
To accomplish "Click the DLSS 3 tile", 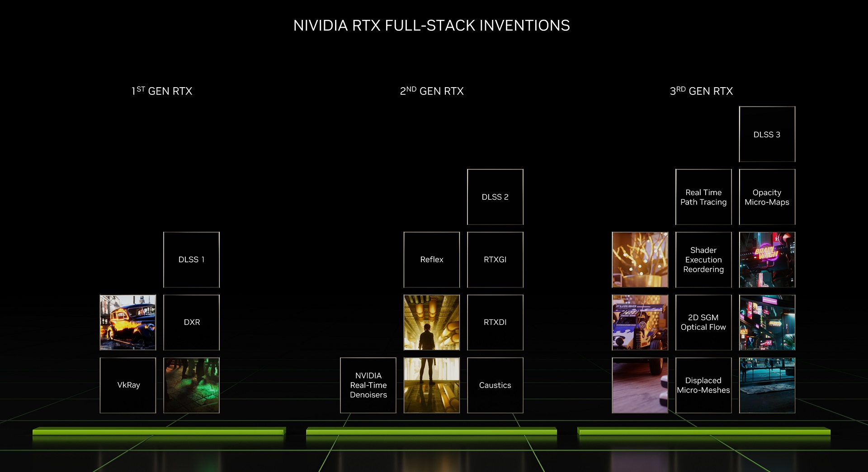I will (x=767, y=134).
